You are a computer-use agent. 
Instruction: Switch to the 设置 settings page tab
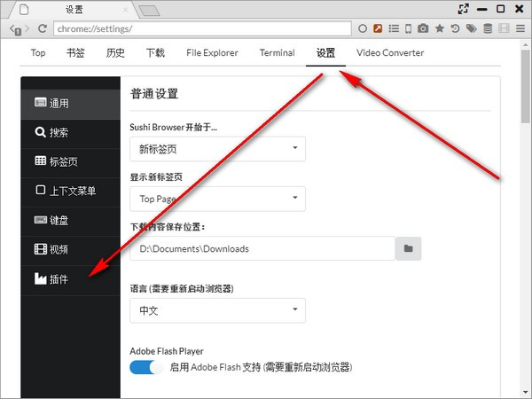point(325,53)
